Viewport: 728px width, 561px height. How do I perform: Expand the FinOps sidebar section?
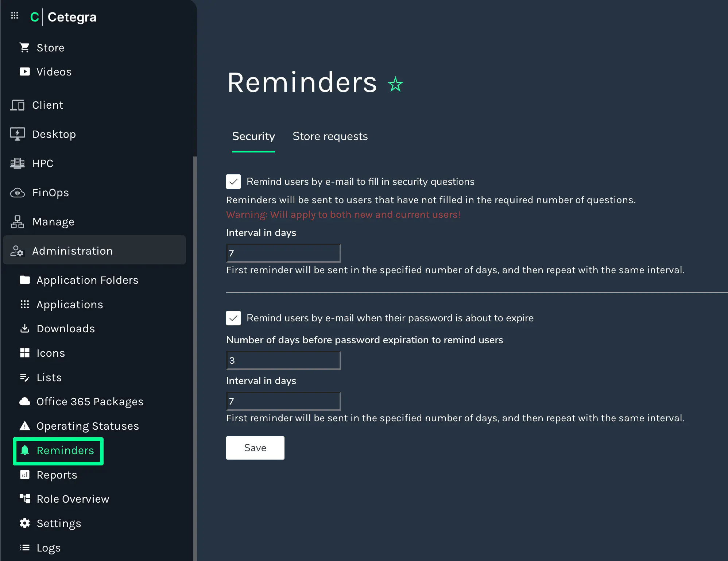[x=50, y=193]
